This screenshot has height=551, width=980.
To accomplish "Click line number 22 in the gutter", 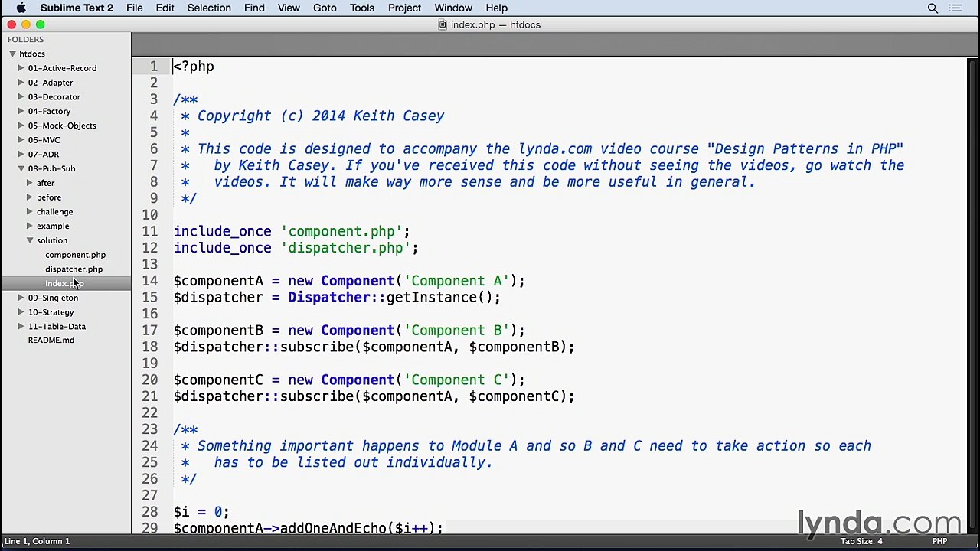I will click(x=149, y=413).
